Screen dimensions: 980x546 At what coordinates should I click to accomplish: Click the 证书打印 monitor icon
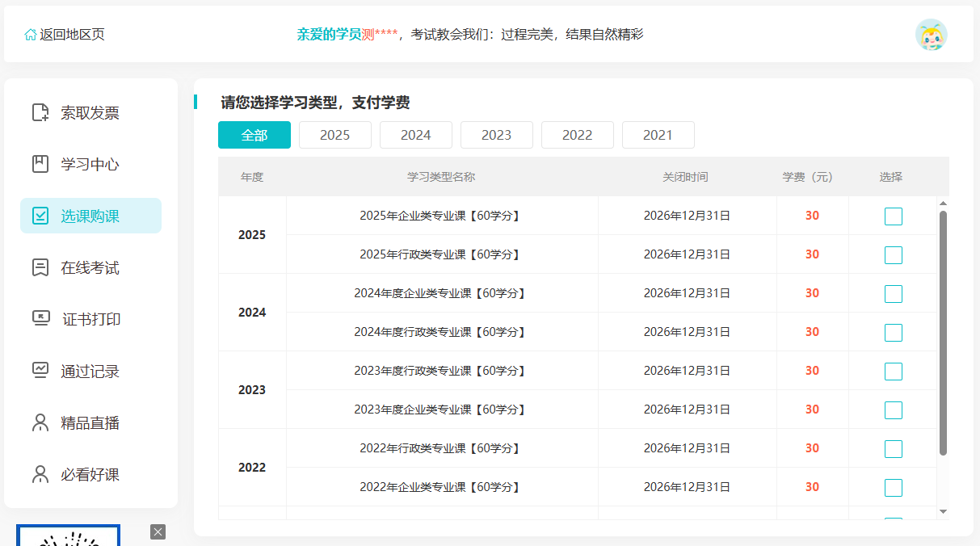pyautogui.click(x=40, y=319)
